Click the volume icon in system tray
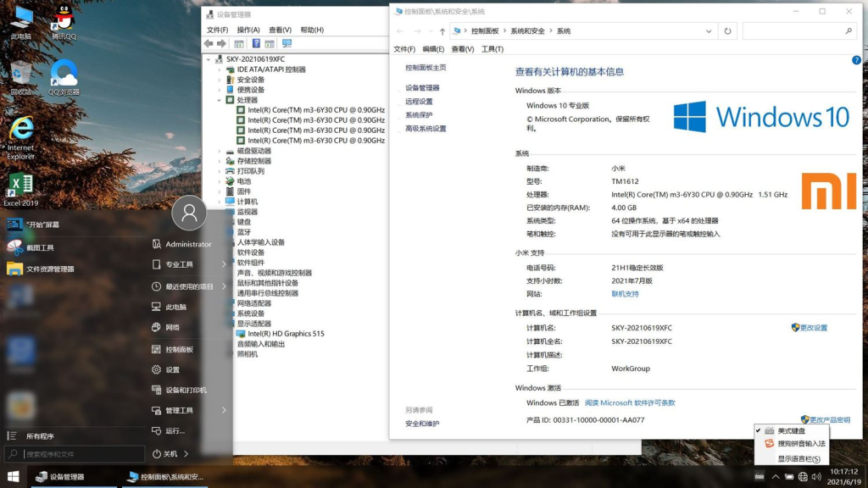 coord(816,476)
